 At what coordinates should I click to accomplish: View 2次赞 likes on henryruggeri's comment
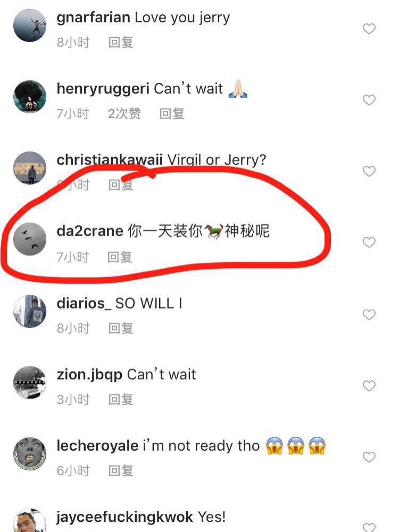click(124, 114)
